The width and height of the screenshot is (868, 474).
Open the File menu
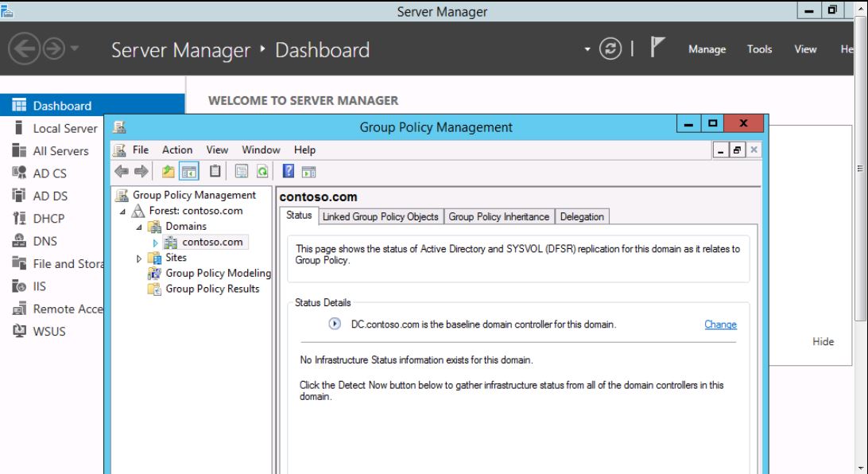click(140, 150)
